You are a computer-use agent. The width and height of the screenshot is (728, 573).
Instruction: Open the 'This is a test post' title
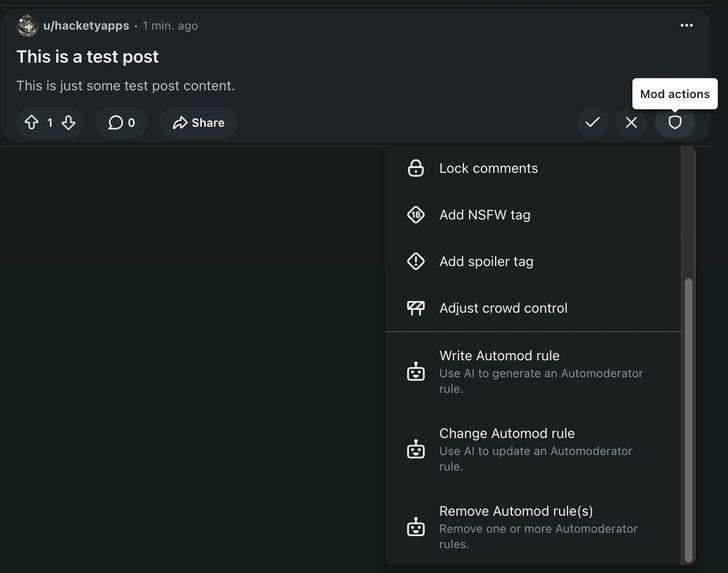coord(88,57)
